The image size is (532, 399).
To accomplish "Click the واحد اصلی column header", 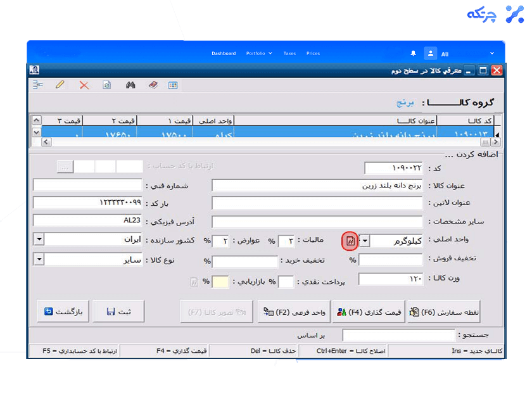I will [213, 121].
